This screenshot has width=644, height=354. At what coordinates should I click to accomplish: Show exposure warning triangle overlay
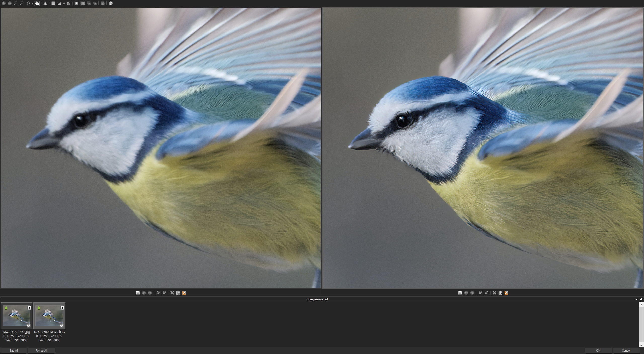45,3
